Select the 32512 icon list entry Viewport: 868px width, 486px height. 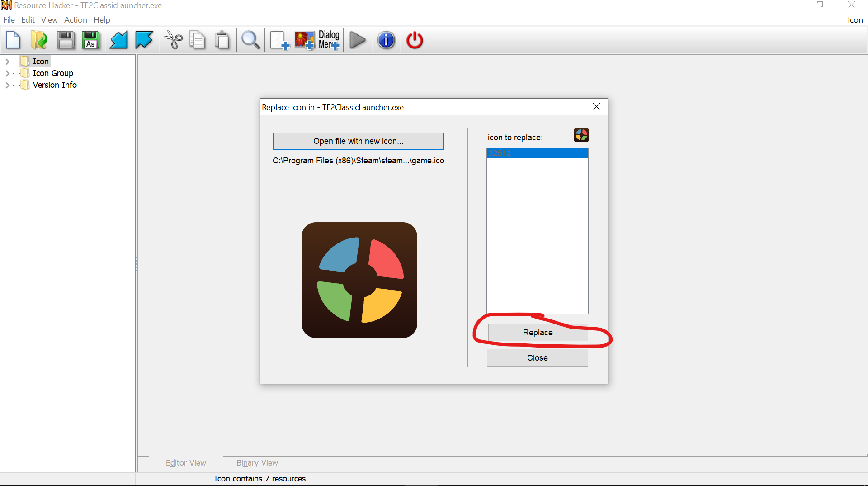(x=538, y=153)
